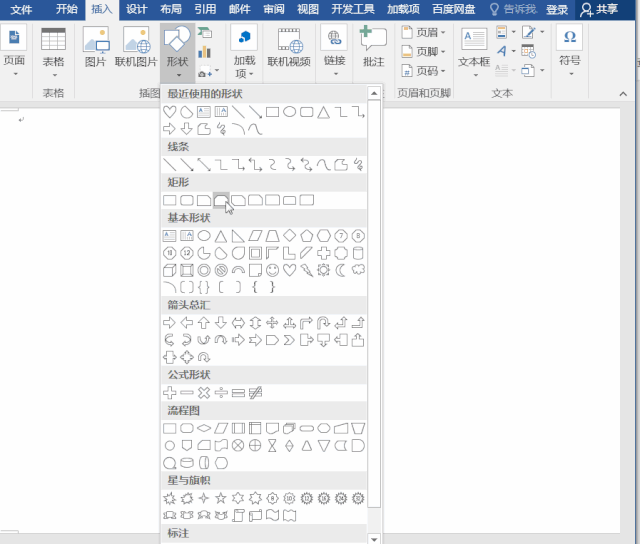
Task: Pick the moon shape in basic shapes
Action: coord(341,270)
